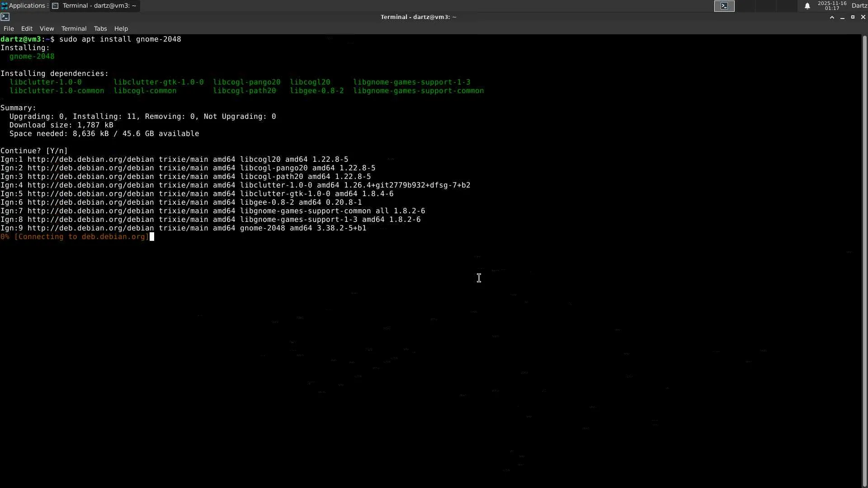Open the Dartz user menu
The height and width of the screenshot is (488, 868).
click(859, 5)
